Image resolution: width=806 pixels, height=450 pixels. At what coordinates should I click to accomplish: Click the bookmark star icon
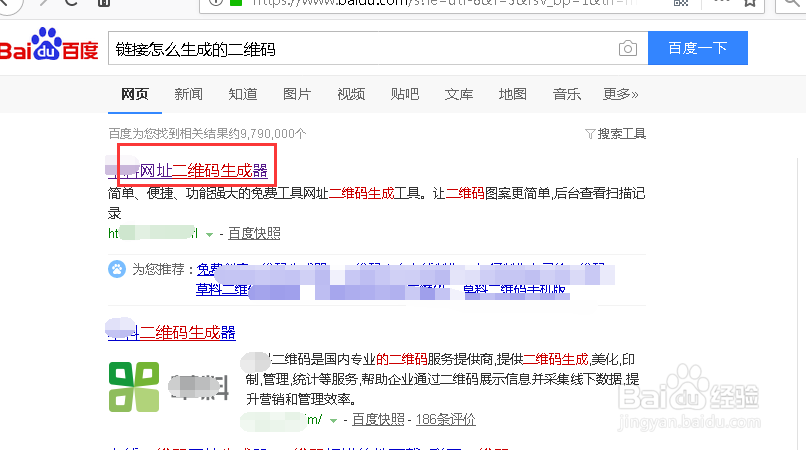coord(750,2)
